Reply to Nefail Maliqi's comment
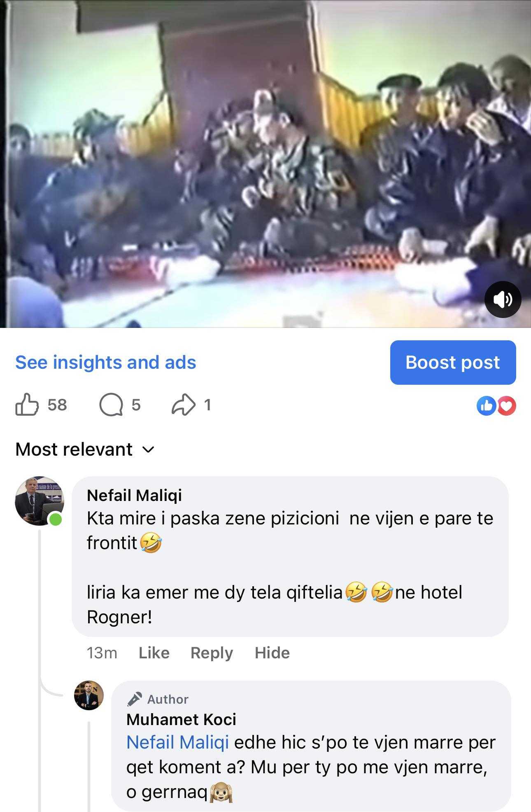The width and height of the screenshot is (531, 812). [212, 653]
